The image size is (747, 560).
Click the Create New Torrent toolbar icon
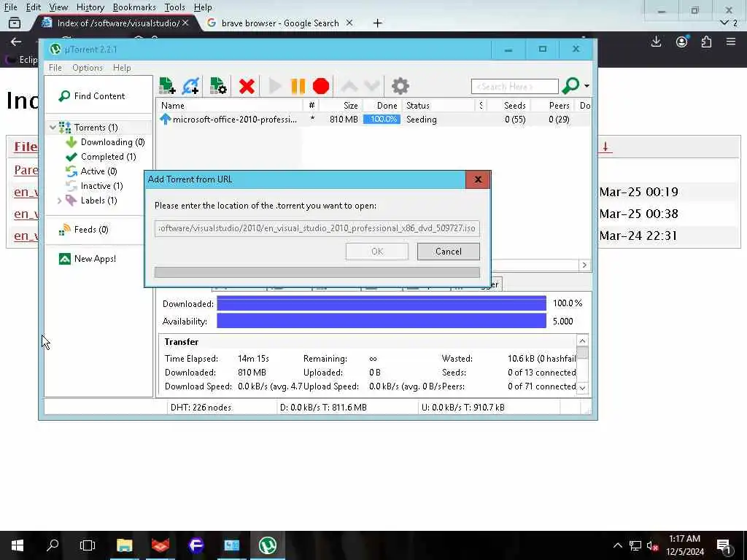pos(218,86)
